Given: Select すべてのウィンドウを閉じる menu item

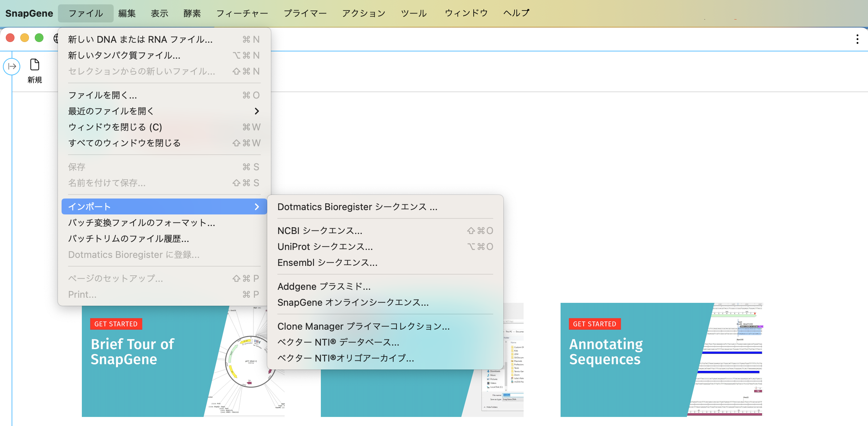Looking at the screenshot, I should 124,143.
